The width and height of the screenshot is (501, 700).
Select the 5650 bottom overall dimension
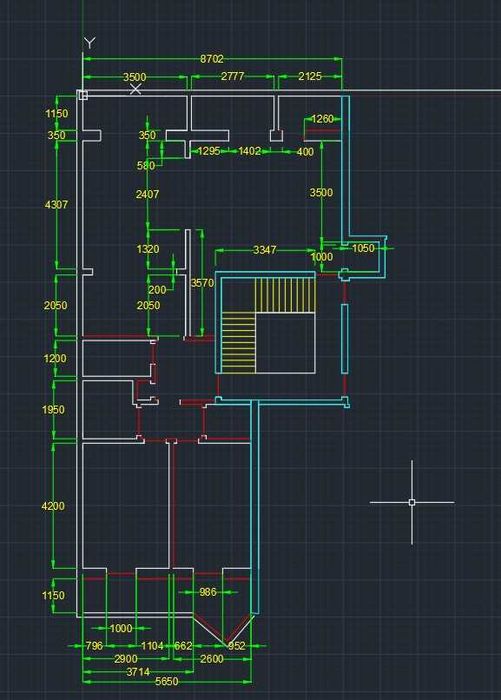point(167,681)
